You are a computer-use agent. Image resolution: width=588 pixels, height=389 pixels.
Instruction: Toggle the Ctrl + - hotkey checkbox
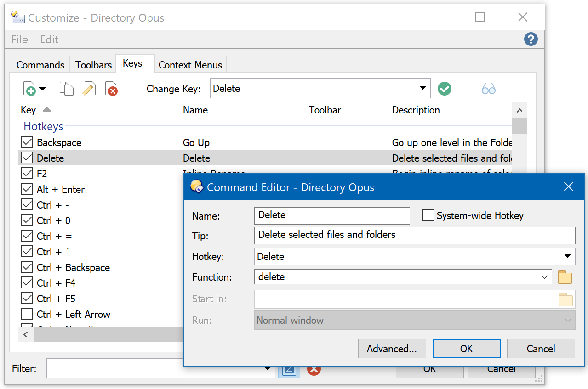(27, 205)
